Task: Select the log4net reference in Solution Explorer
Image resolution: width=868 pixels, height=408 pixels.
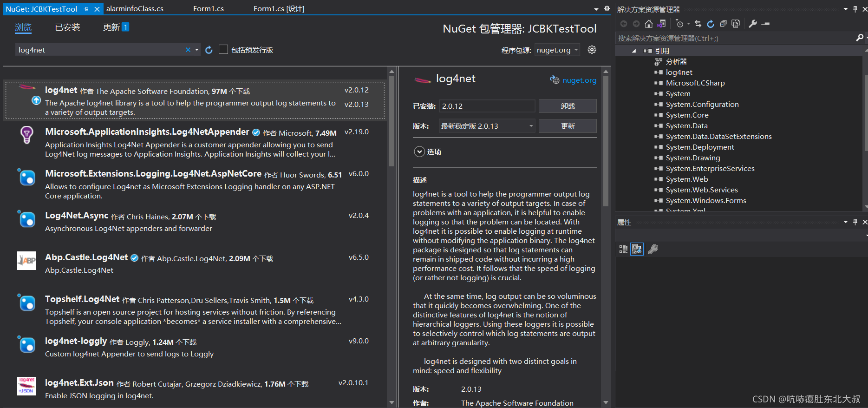Action: [679, 72]
